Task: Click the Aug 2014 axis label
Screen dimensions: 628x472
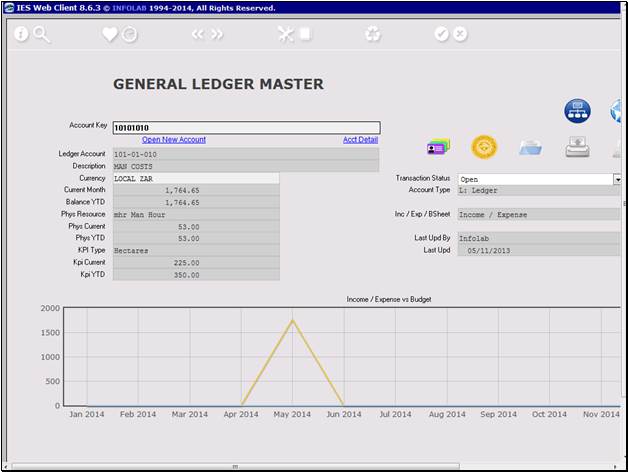Action: 447,414
